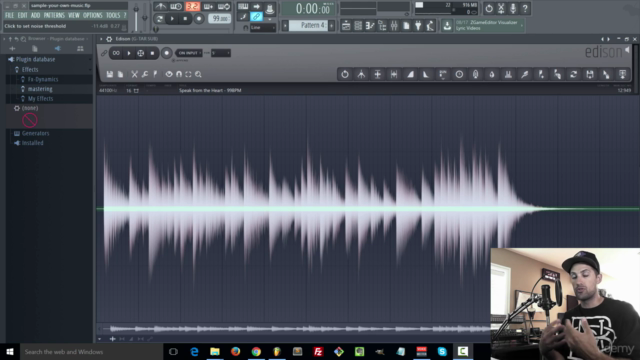Open the PATTERNS menu

[x=54, y=16]
